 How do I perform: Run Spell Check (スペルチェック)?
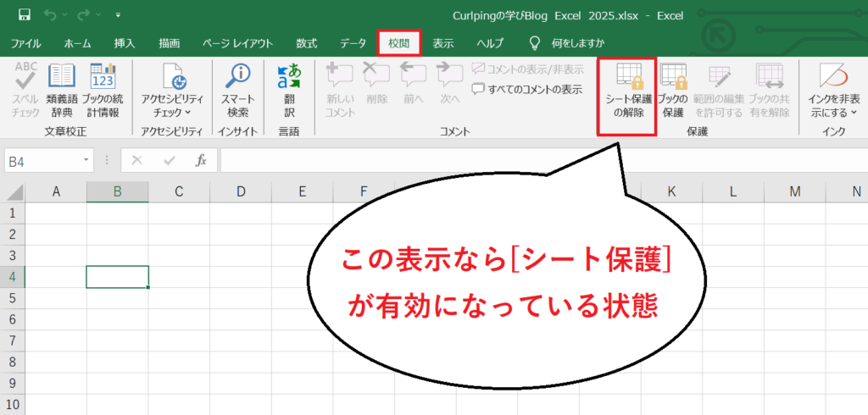coord(25,91)
